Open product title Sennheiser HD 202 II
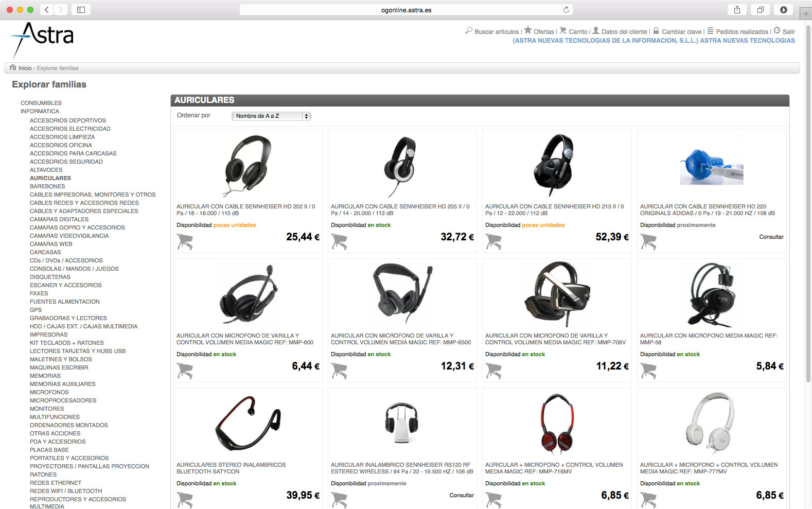 tap(246, 209)
